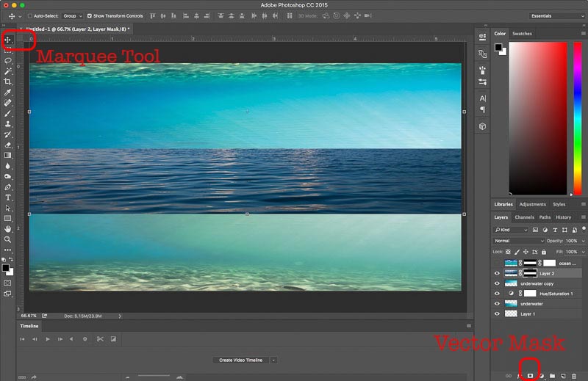
Task: Select the Eyedropper tool
Action: [x=7, y=92]
